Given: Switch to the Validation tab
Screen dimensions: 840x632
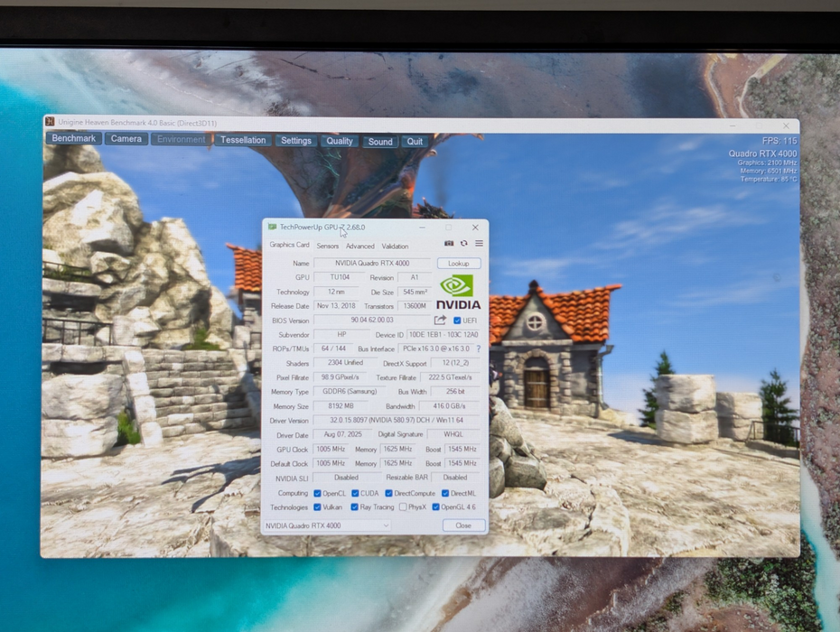Looking at the screenshot, I should point(395,246).
